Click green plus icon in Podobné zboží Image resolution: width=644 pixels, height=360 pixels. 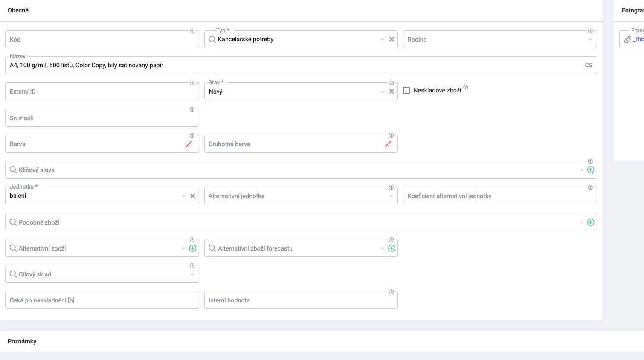coord(591,222)
